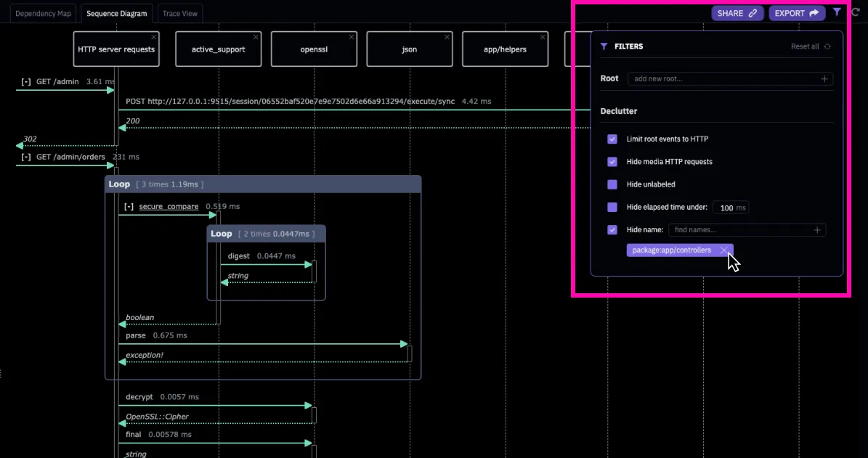Toggle the filter funnel icon in toolbar
Viewport: 868px width, 458px height.
tap(837, 12)
